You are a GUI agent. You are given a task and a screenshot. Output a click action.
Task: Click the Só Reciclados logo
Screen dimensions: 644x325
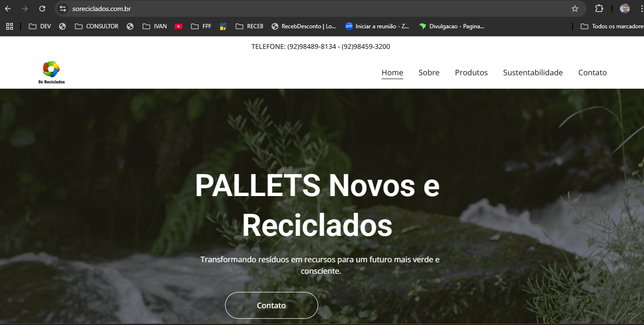[x=51, y=72]
